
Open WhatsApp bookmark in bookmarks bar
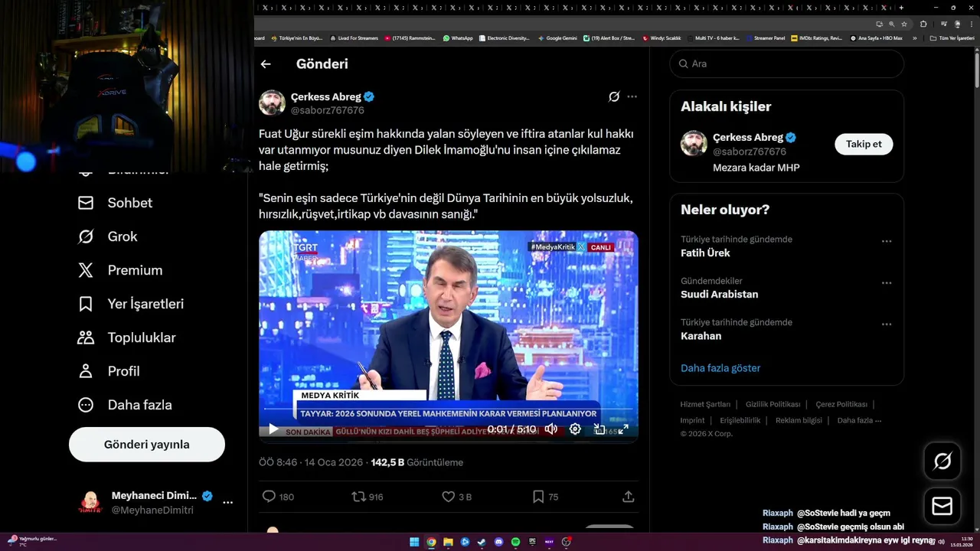458,37
